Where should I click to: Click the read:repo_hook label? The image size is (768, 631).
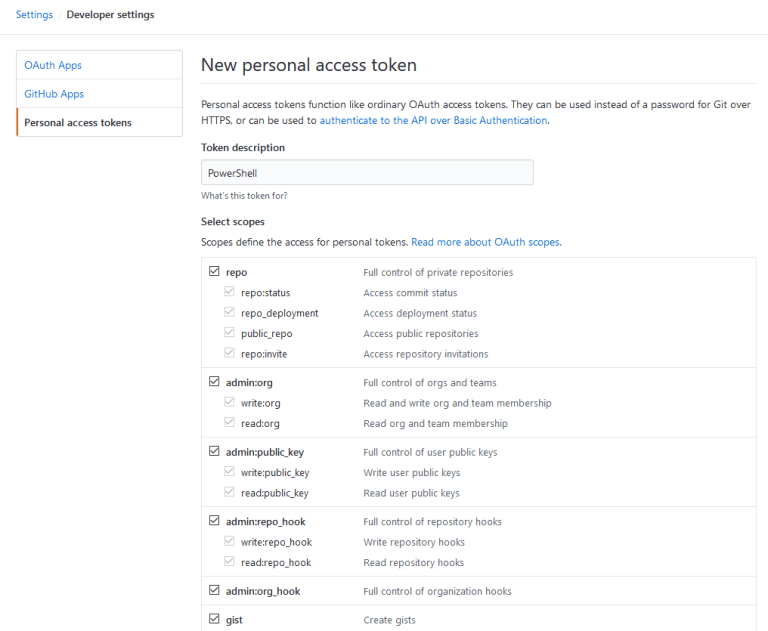[276, 563]
